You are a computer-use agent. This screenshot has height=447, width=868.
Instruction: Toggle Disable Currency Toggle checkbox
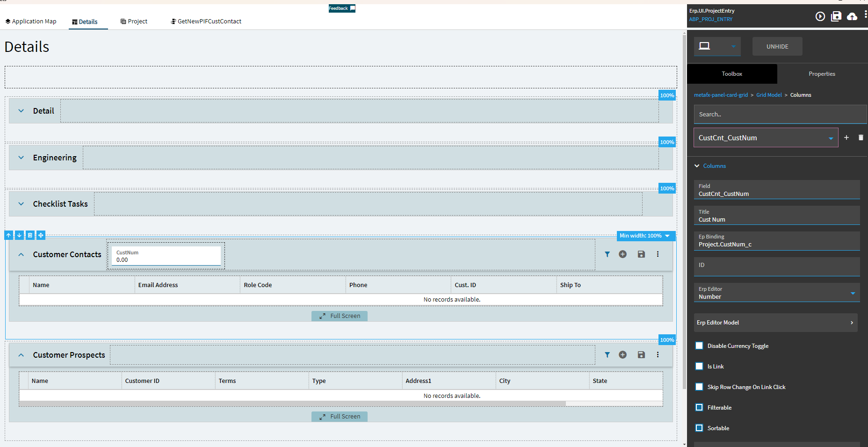point(699,346)
